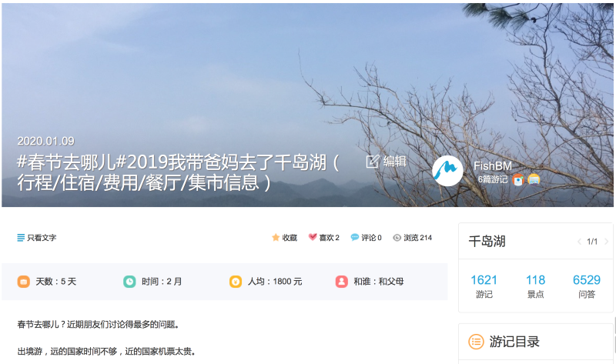This screenshot has width=616, height=364.
Task: Go to previous page arrow beside 1/1
Action: coord(579,242)
